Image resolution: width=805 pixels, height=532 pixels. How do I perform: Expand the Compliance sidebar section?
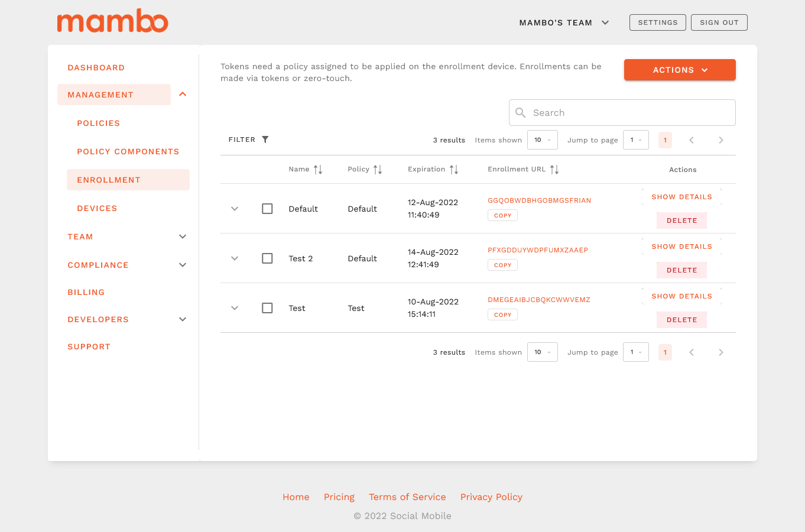tap(183, 265)
